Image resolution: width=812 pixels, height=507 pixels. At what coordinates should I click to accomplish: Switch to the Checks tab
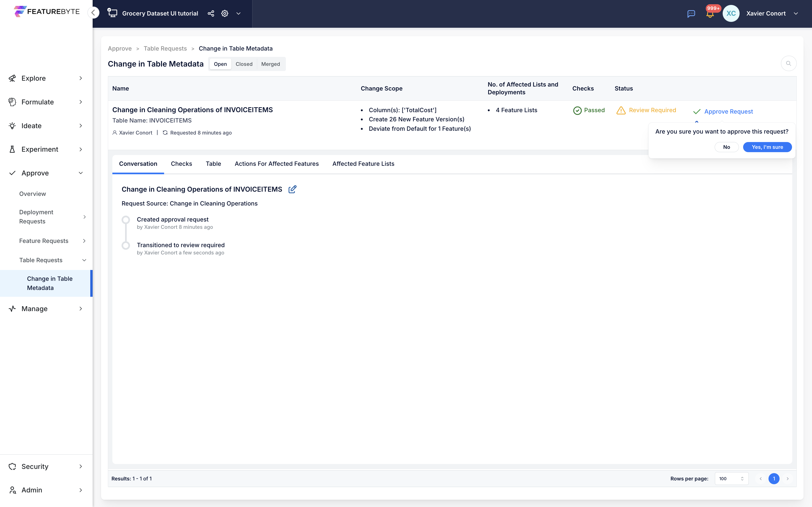[181, 164]
